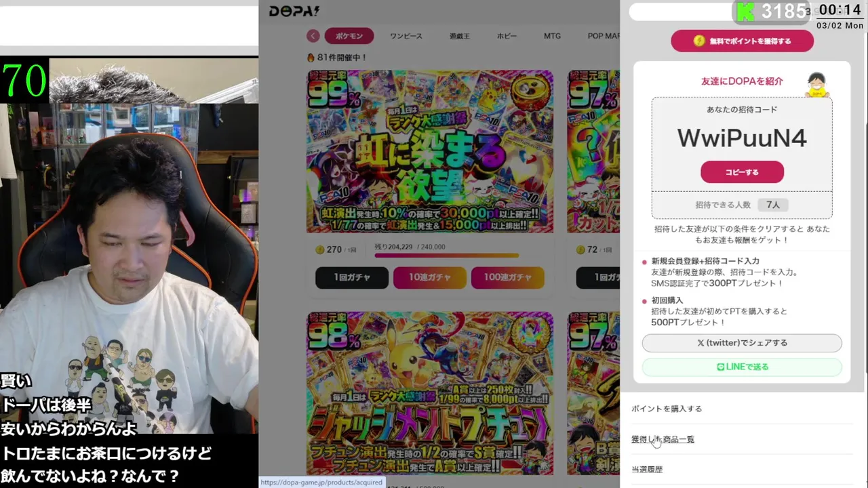Viewport: 868px width, 488px height.
Task: Click the 友達にDOPAを紹介 heading
Action: click(742, 81)
